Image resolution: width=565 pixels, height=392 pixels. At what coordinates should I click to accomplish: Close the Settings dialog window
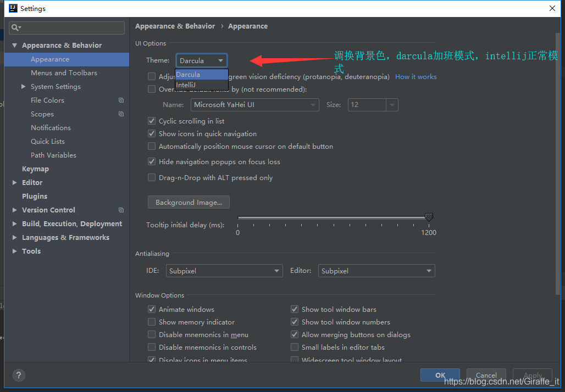click(552, 8)
